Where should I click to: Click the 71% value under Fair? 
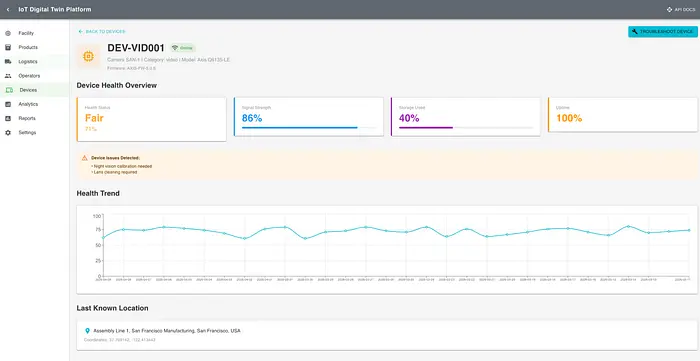click(x=91, y=129)
